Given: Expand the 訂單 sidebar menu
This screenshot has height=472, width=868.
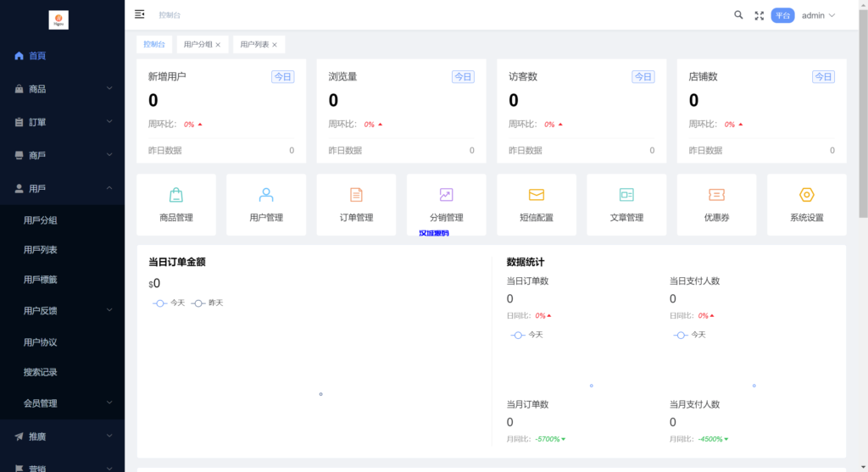Looking at the screenshot, I should tap(109, 122).
